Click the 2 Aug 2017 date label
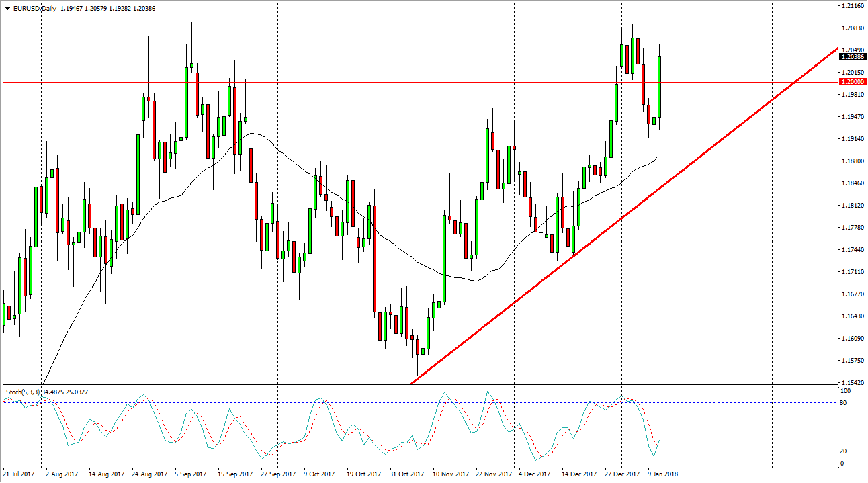 click(61, 474)
